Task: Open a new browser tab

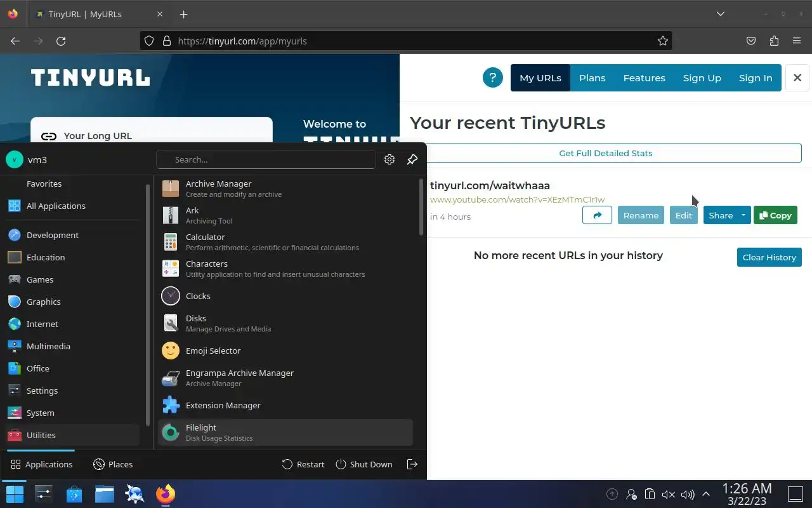Action: click(x=183, y=14)
